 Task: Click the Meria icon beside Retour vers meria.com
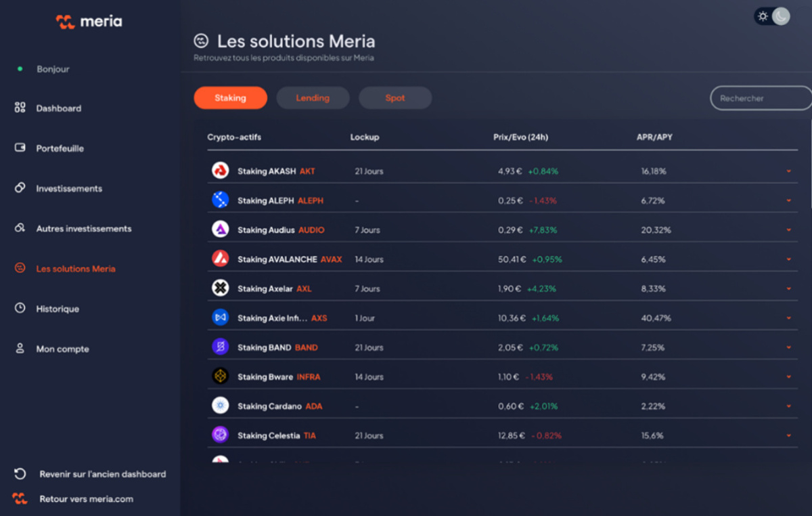coord(20,499)
